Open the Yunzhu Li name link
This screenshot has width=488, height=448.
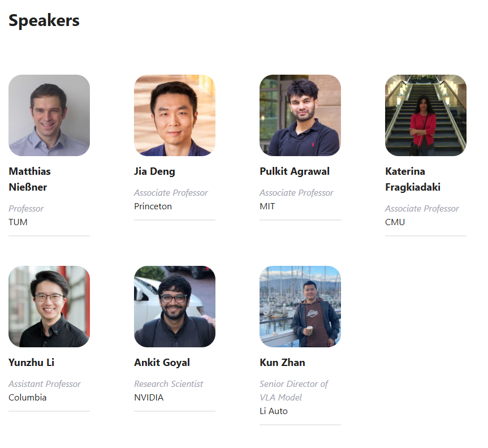32,362
